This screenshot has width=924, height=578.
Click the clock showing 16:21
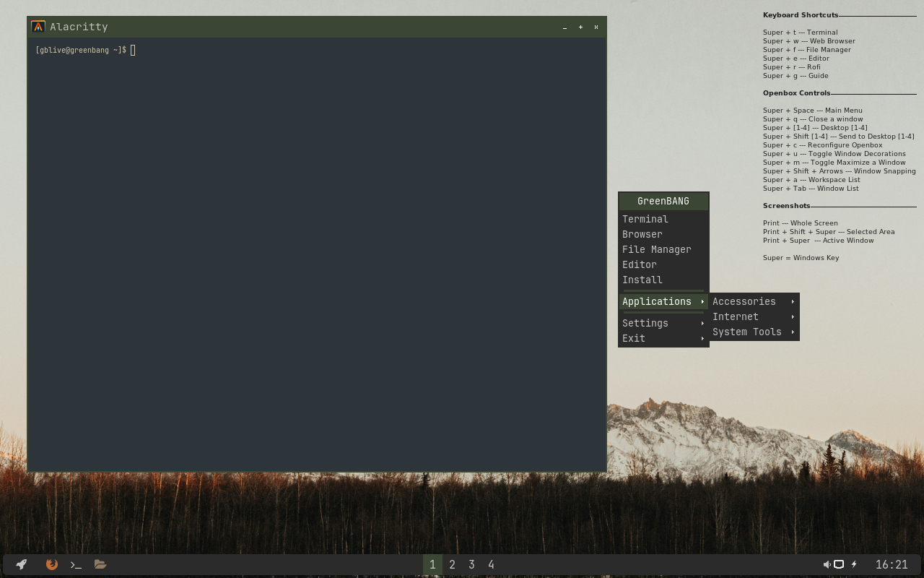point(892,564)
